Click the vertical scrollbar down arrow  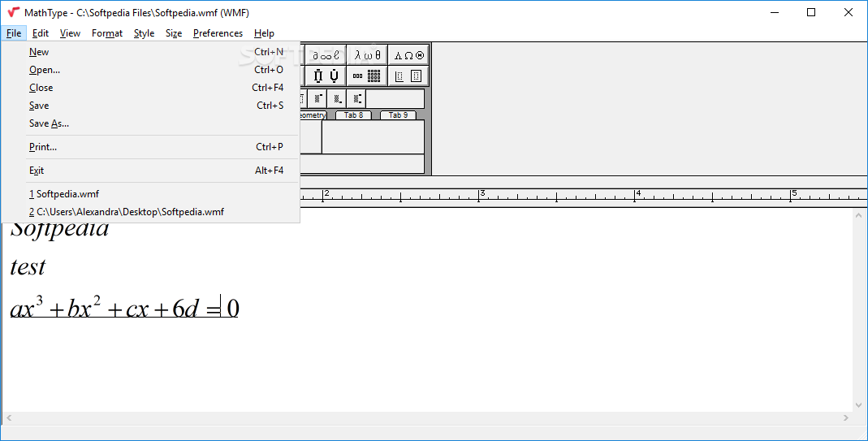(x=858, y=405)
